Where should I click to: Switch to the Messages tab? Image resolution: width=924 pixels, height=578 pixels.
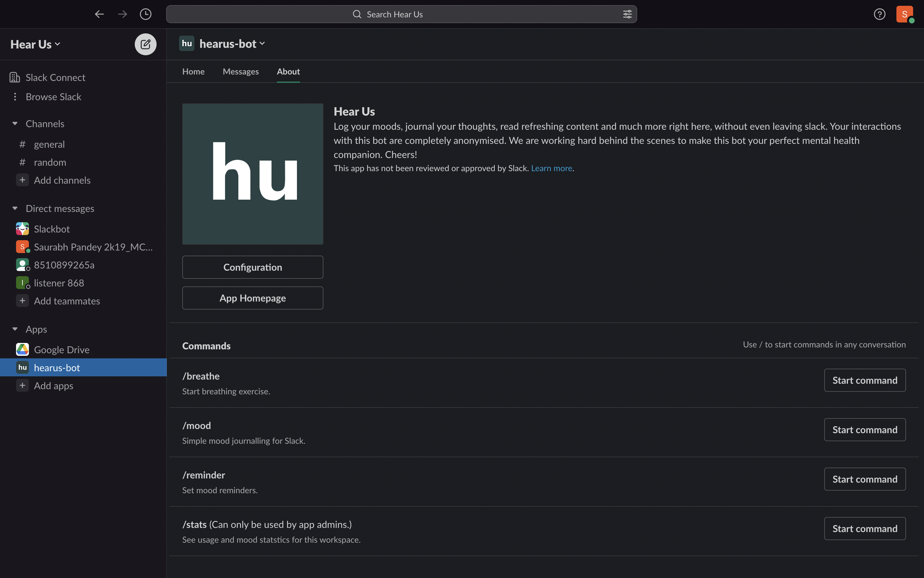[241, 72]
